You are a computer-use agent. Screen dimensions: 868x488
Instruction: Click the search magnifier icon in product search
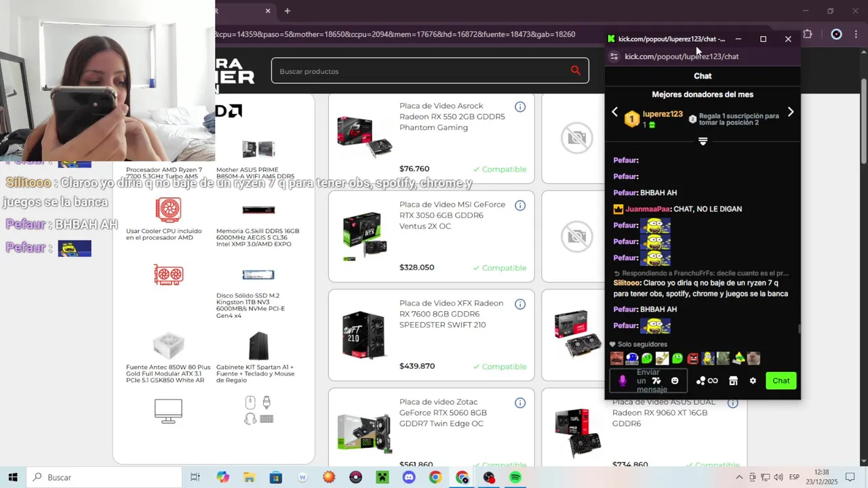(x=576, y=70)
